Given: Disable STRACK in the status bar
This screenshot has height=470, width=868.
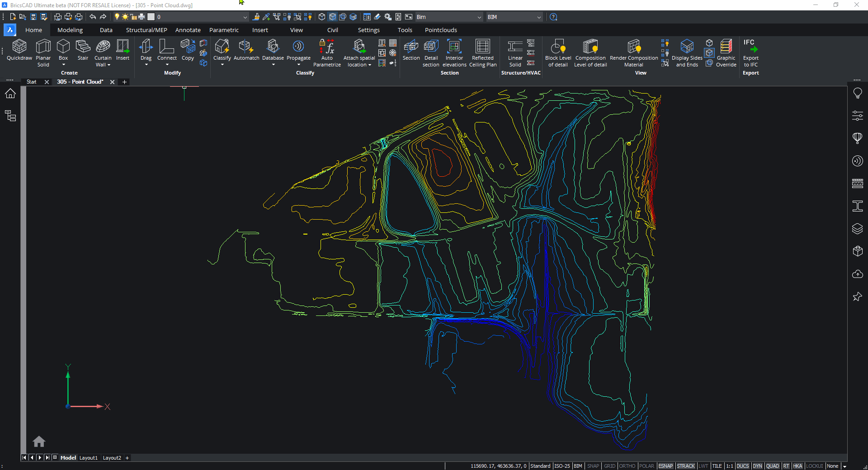Looking at the screenshot, I should (x=686, y=466).
